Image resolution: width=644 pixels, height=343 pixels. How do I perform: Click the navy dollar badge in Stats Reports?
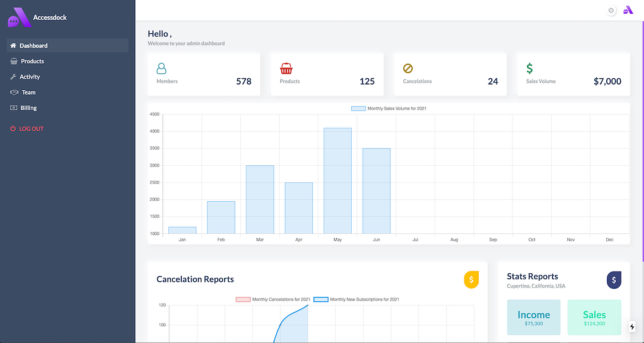tap(614, 280)
